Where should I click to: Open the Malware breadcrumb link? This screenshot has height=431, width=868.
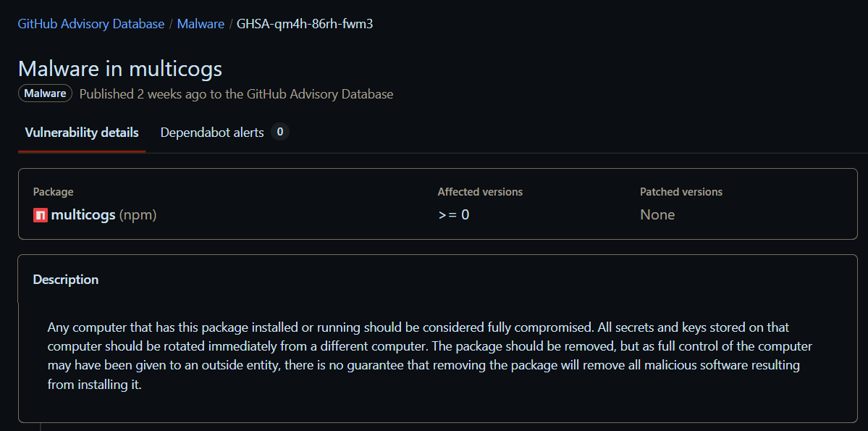201,24
